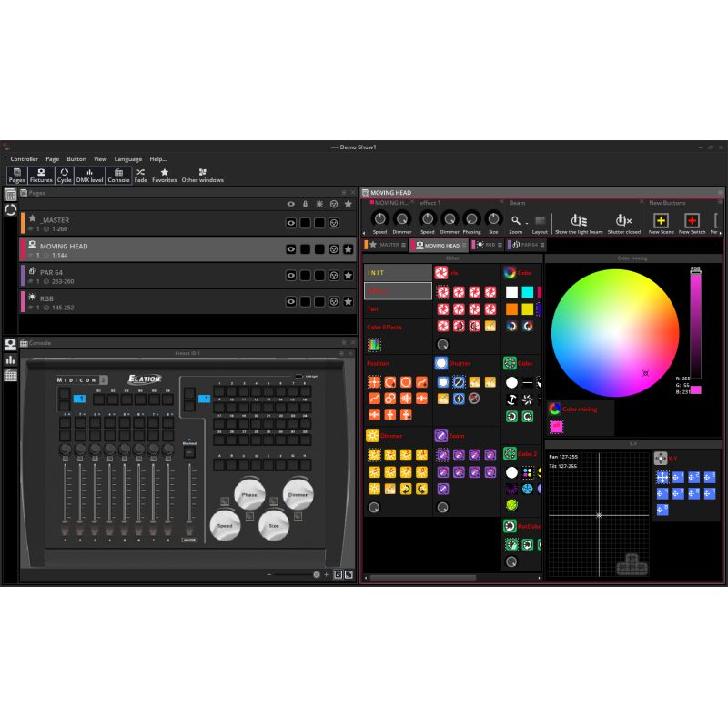Select the cyan color swatch
The width and height of the screenshot is (728, 728).
(x=527, y=292)
